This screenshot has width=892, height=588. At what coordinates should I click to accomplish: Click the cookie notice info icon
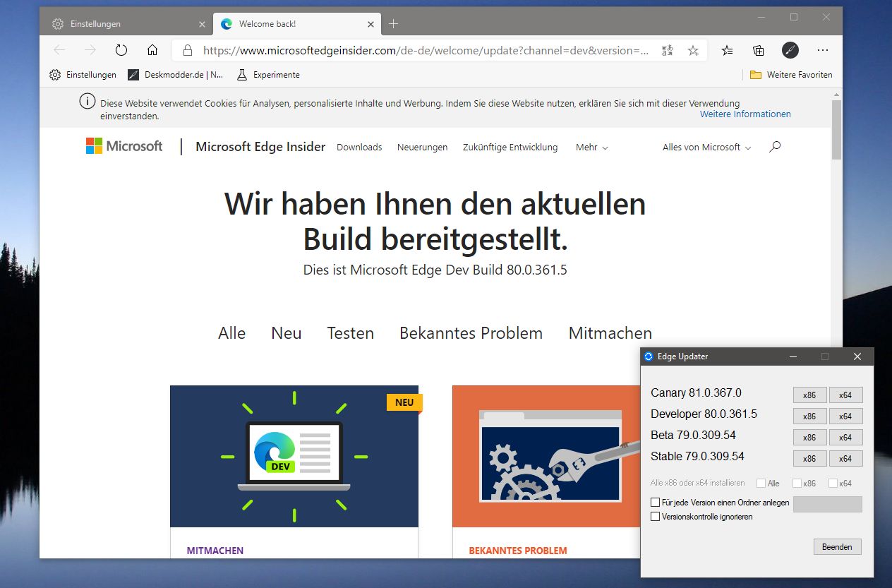pyautogui.click(x=87, y=102)
